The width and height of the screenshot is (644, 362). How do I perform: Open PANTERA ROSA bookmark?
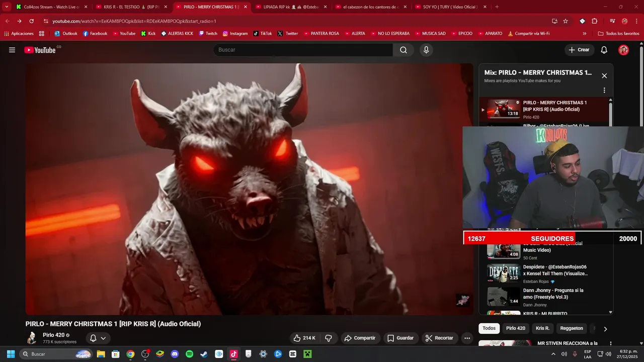tap(321, 34)
